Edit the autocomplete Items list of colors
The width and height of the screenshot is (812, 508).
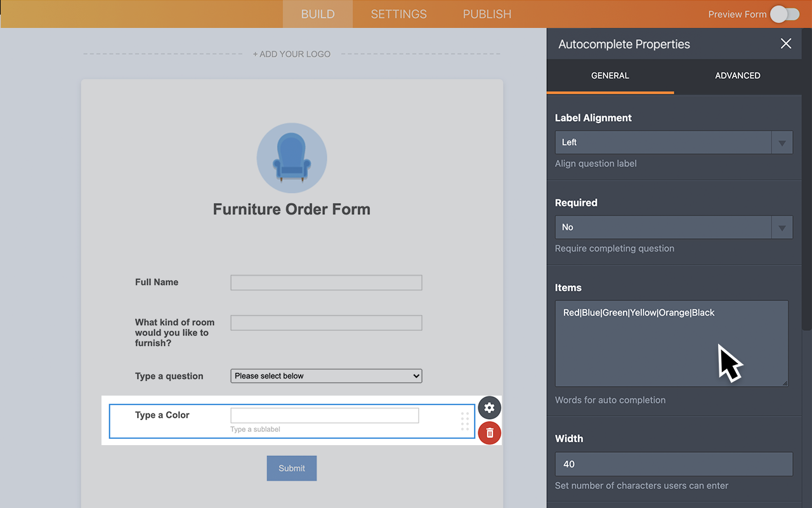pos(672,343)
